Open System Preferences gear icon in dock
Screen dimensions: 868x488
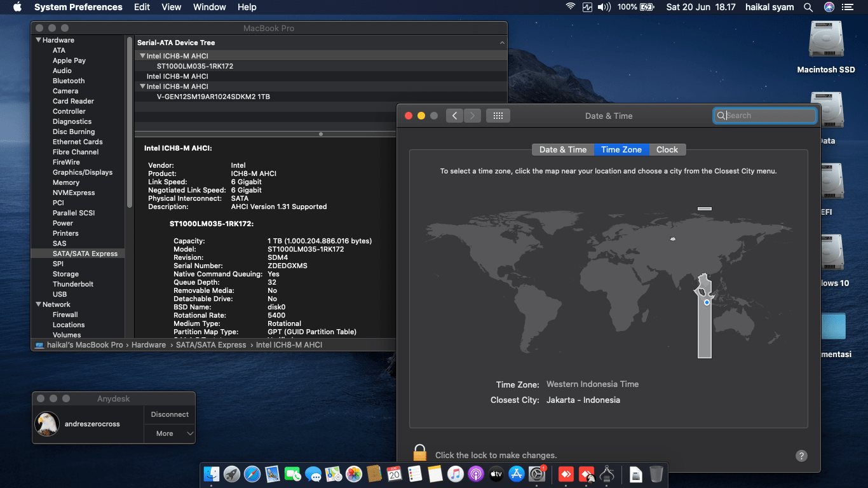538,474
